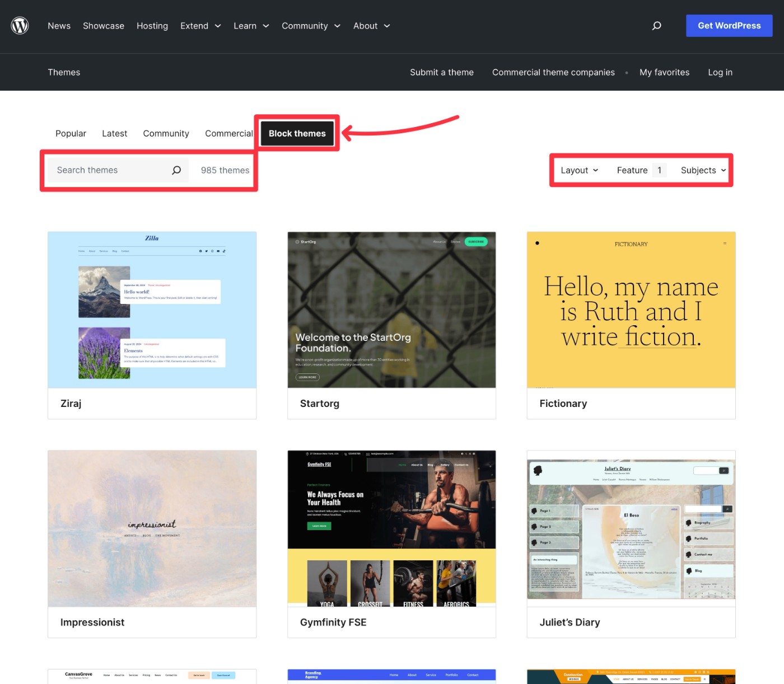The image size is (784, 684).
Task: Select the Community filter tab
Action: 166,133
